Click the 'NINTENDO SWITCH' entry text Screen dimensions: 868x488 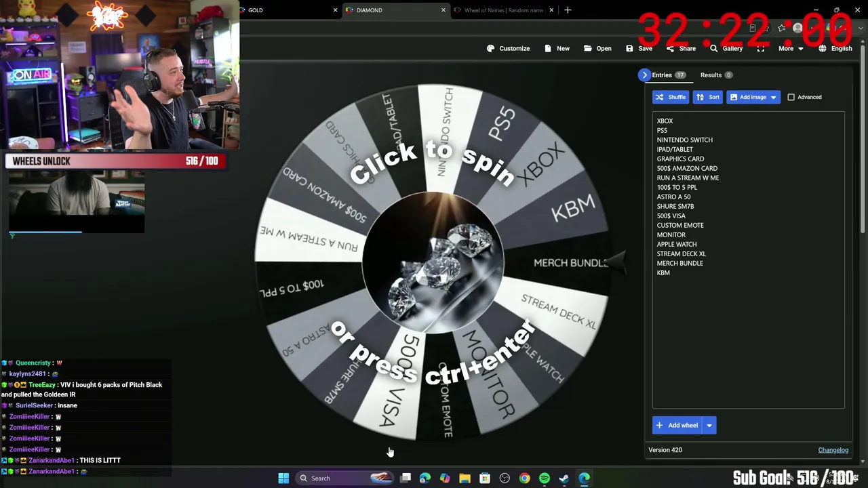[x=684, y=140]
